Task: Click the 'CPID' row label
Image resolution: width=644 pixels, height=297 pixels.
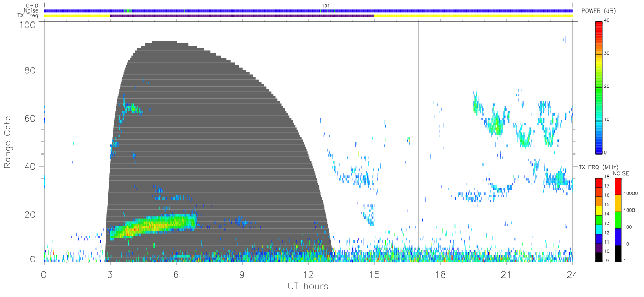Action: point(32,6)
